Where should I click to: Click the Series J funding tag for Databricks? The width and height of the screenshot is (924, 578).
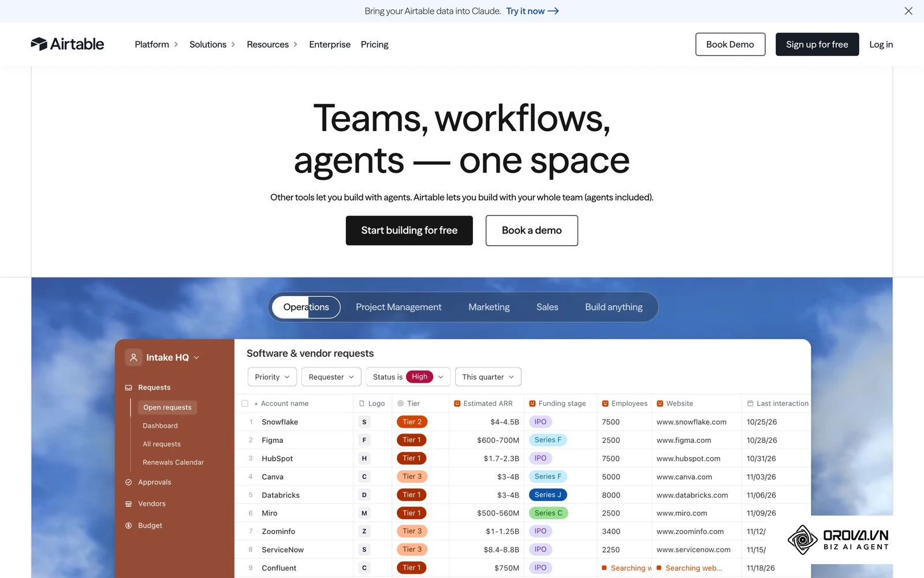click(x=548, y=495)
